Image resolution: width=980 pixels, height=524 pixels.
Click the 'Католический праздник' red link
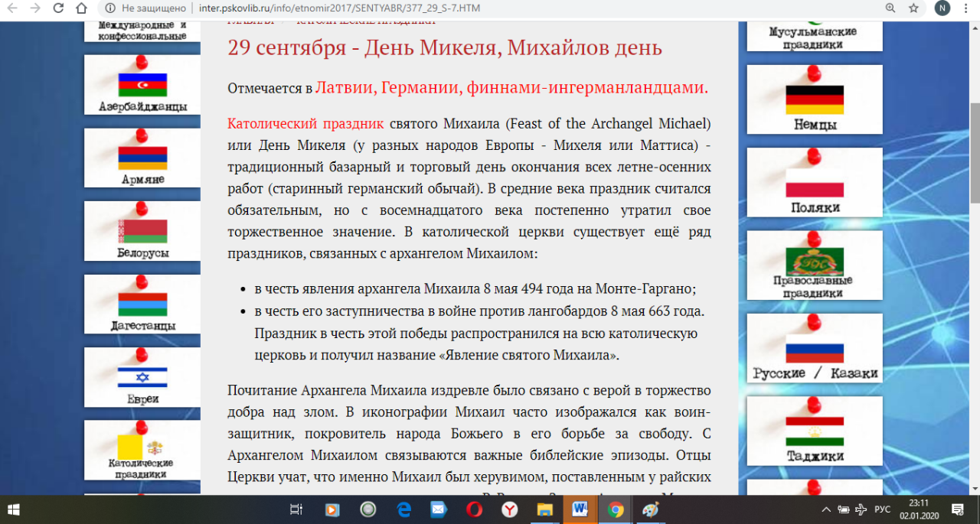tap(305, 123)
